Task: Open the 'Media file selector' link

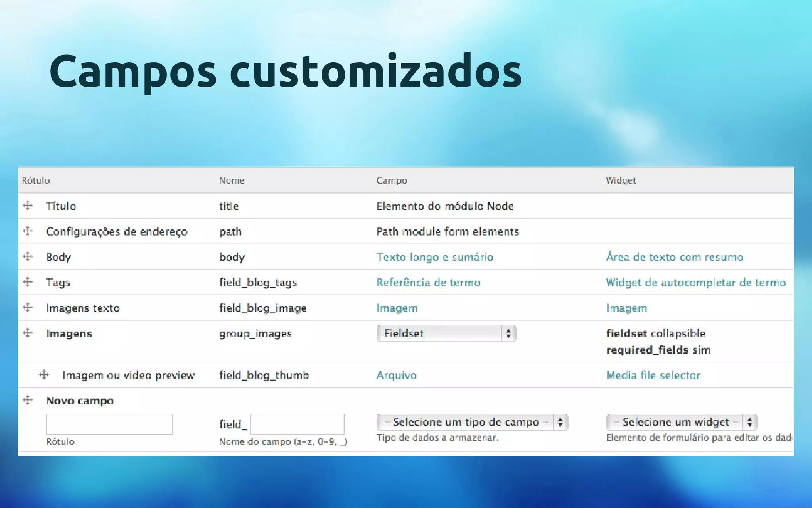Action: (653, 375)
